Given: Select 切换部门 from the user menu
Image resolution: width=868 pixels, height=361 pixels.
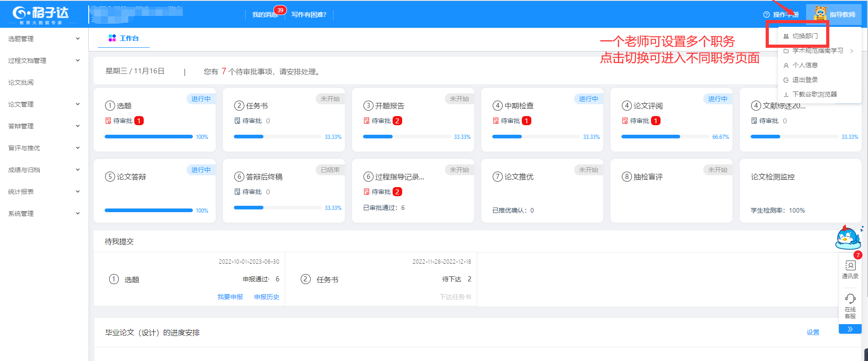Looking at the screenshot, I should click(804, 36).
